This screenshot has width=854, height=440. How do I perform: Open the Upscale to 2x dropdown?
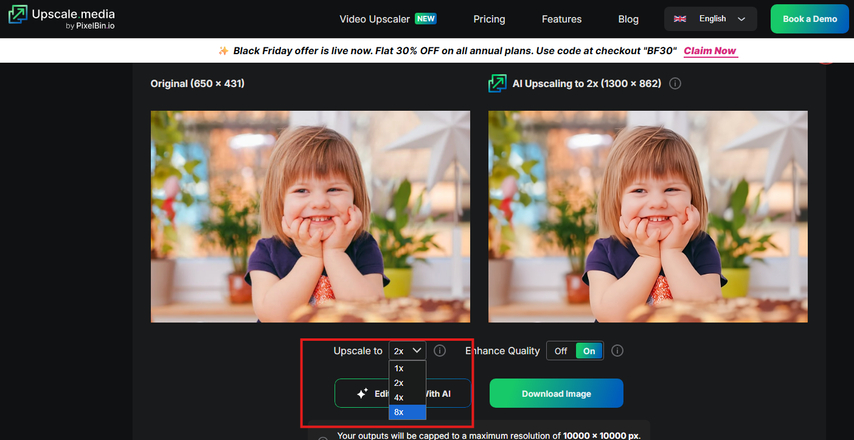click(x=407, y=351)
